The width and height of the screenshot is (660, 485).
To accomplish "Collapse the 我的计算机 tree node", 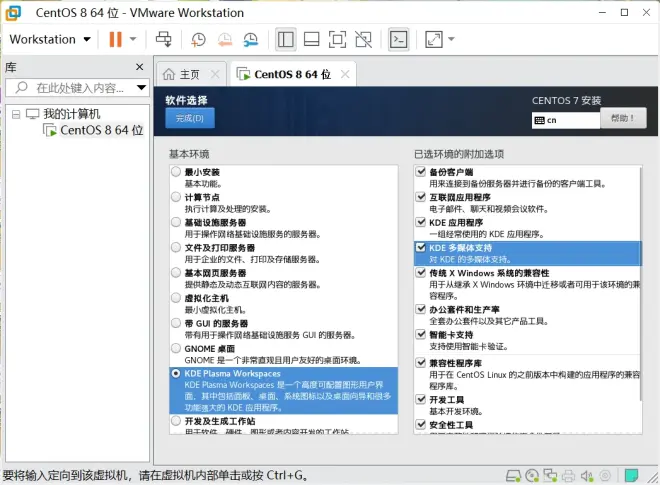I will pyautogui.click(x=16, y=114).
